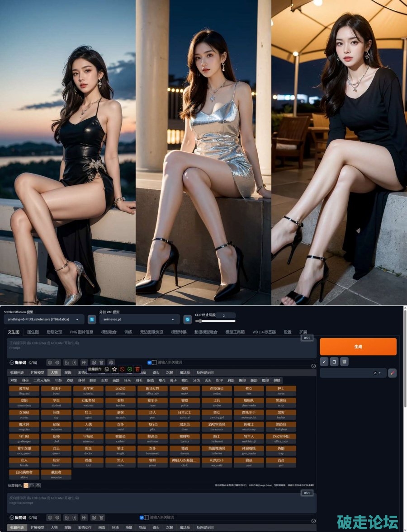Viewport: 407px width, 532px height.
Task: Refresh the Stable Diffusion model list
Action: click(x=92, y=320)
